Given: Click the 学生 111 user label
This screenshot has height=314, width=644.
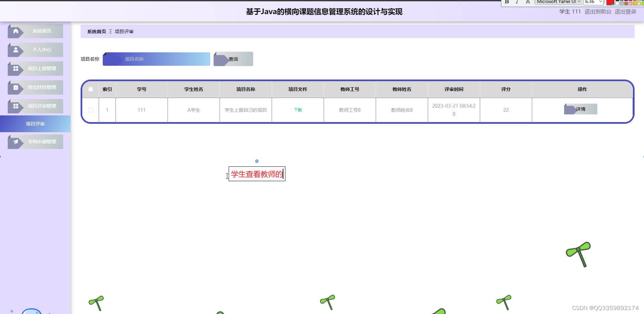Looking at the screenshot, I should [x=570, y=12].
